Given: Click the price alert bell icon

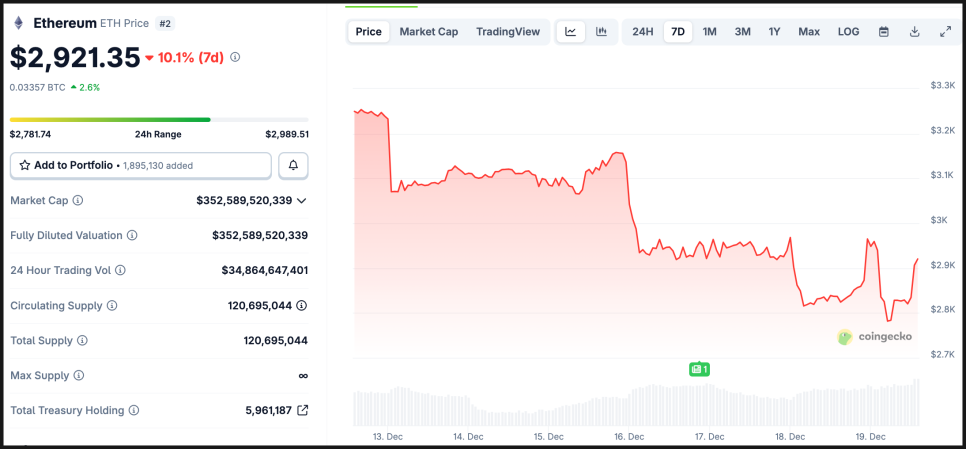Looking at the screenshot, I should click(293, 165).
